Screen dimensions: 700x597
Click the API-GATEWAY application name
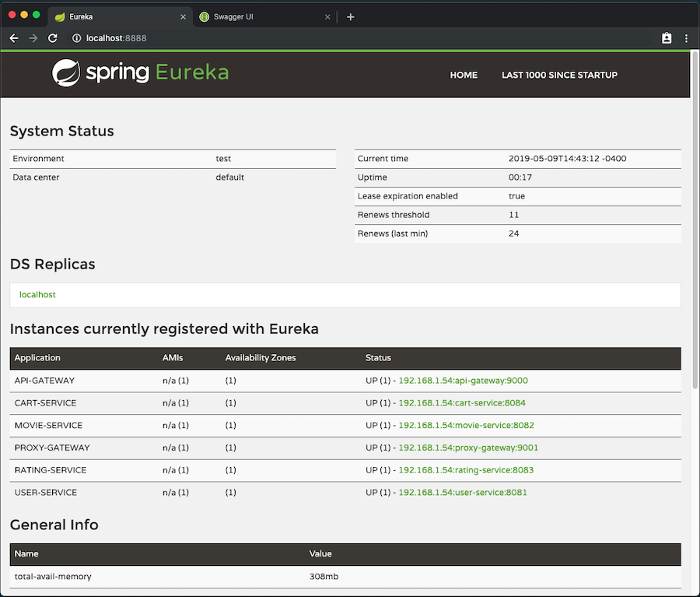(x=44, y=381)
